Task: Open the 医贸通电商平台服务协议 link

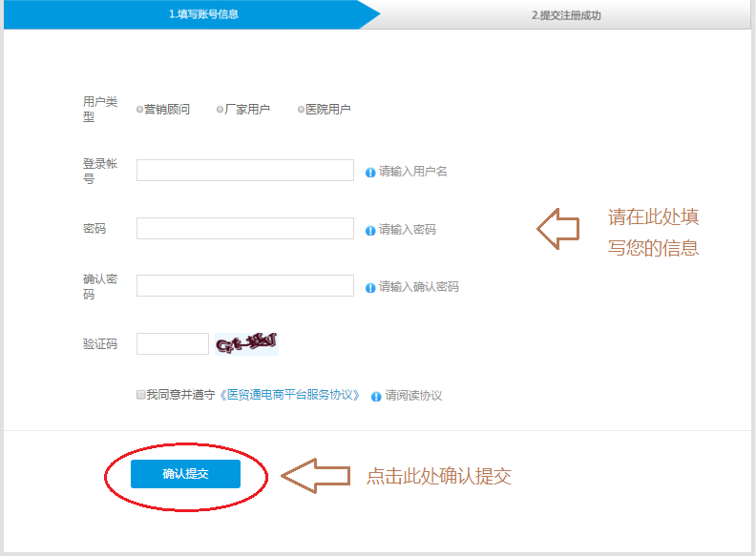Action: tap(291, 395)
